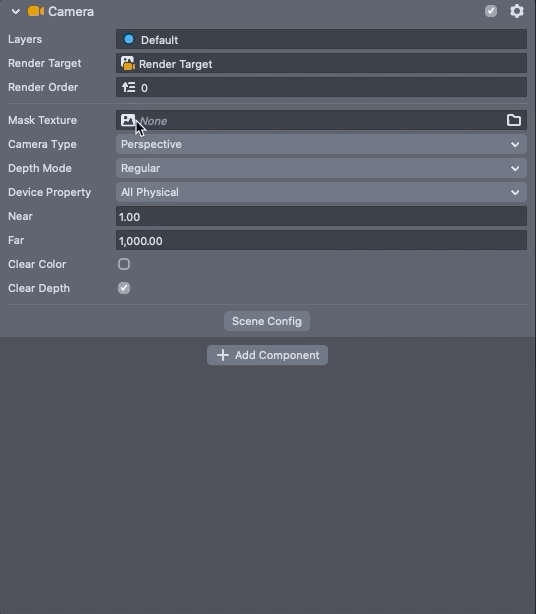Edit the Far clipping value 1,000.00
This screenshot has height=614, width=536.
point(321,240)
